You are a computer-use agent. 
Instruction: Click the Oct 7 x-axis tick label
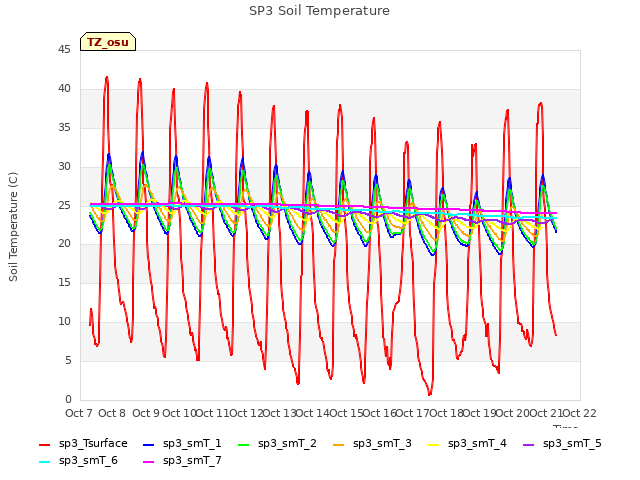click(79, 413)
